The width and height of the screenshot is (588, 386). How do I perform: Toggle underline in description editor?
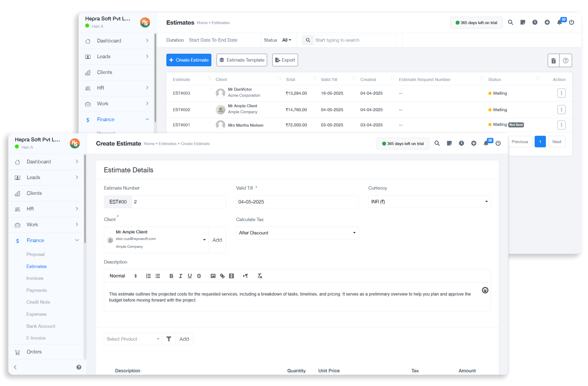[189, 276]
